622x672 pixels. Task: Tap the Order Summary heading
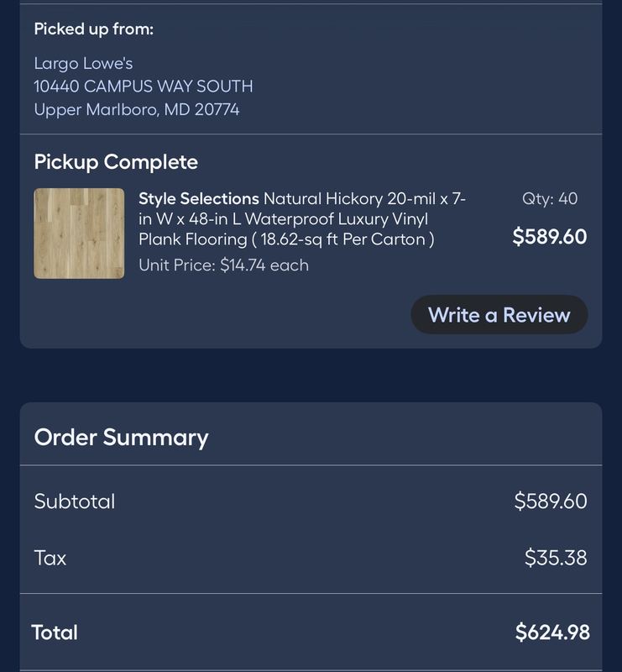[121, 438]
